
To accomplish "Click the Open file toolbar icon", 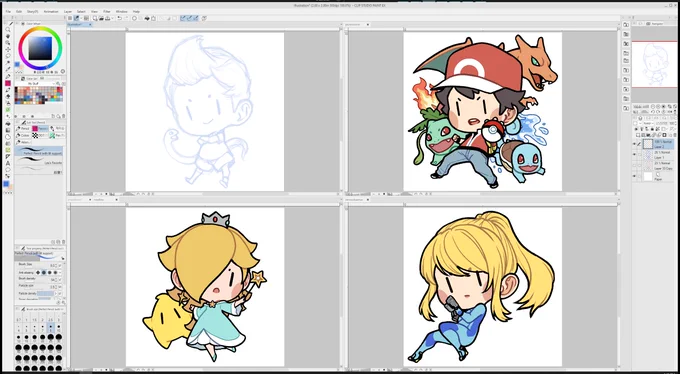I will [101, 18].
